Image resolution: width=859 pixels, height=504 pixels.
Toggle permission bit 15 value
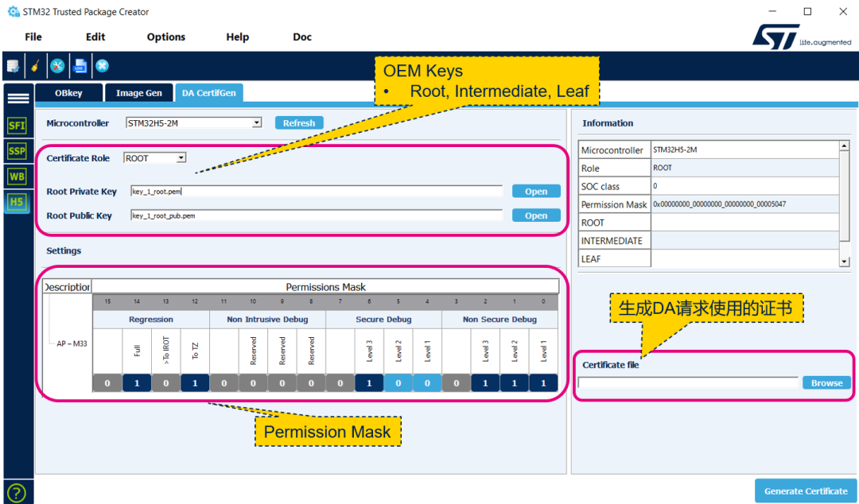107,383
